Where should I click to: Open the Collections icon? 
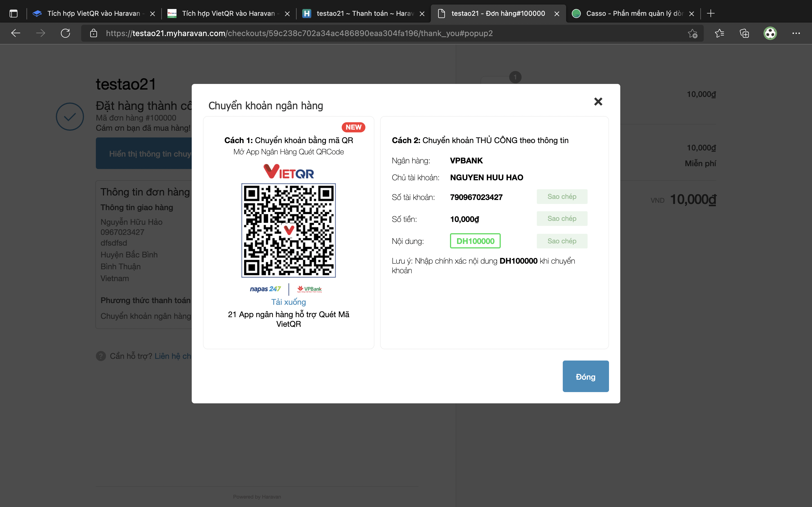(x=744, y=33)
